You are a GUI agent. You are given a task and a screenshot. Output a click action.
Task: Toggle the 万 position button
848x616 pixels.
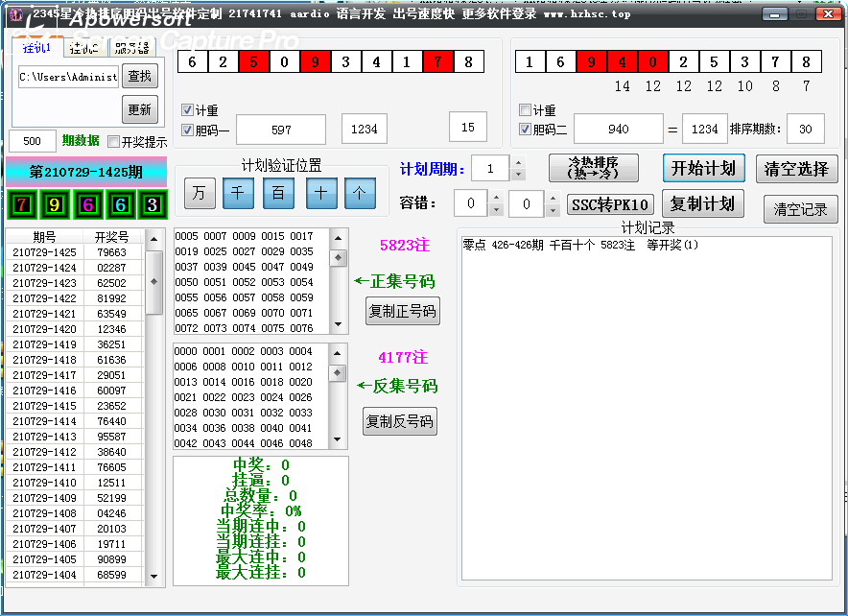pyautogui.click(x=200, y=193)
